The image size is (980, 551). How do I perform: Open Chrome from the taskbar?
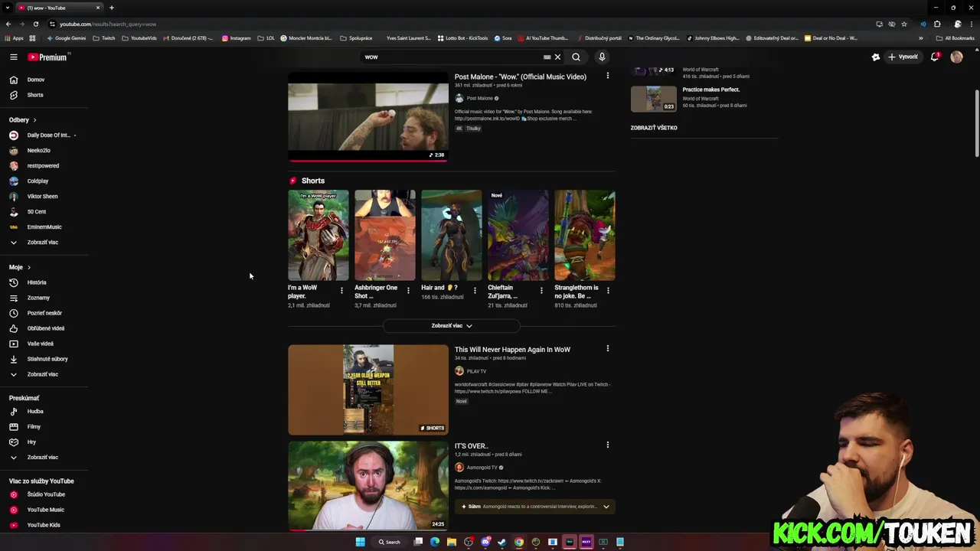point(519,542)
